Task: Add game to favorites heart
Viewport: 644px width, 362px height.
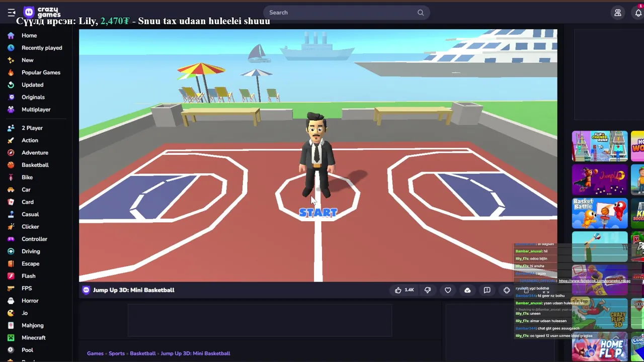Action: pos(448,290)
